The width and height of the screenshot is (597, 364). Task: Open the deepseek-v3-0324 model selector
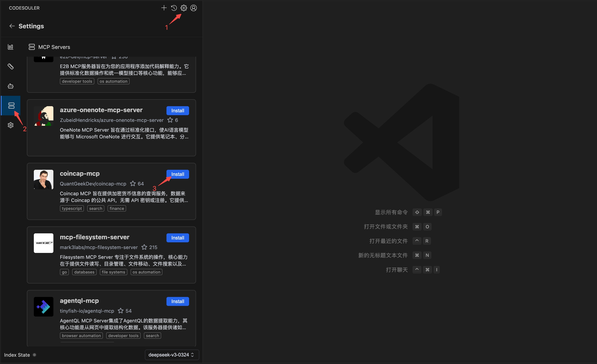[172, 355]
